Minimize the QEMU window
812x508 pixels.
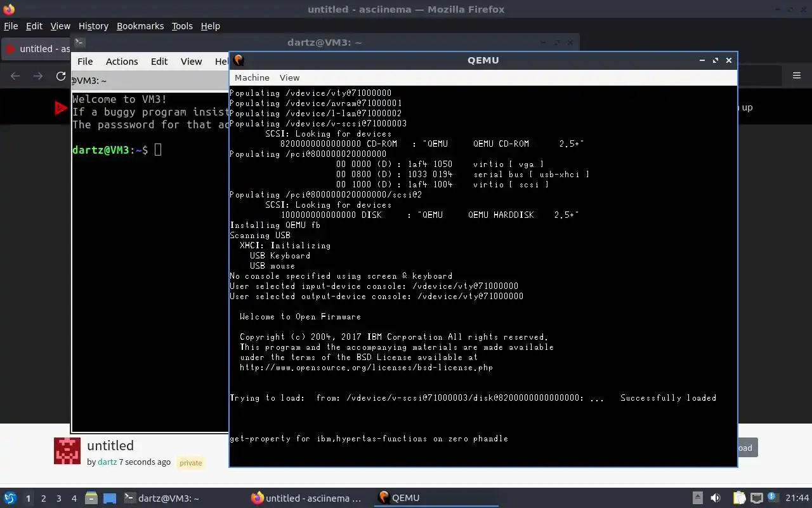coord(702,60)
